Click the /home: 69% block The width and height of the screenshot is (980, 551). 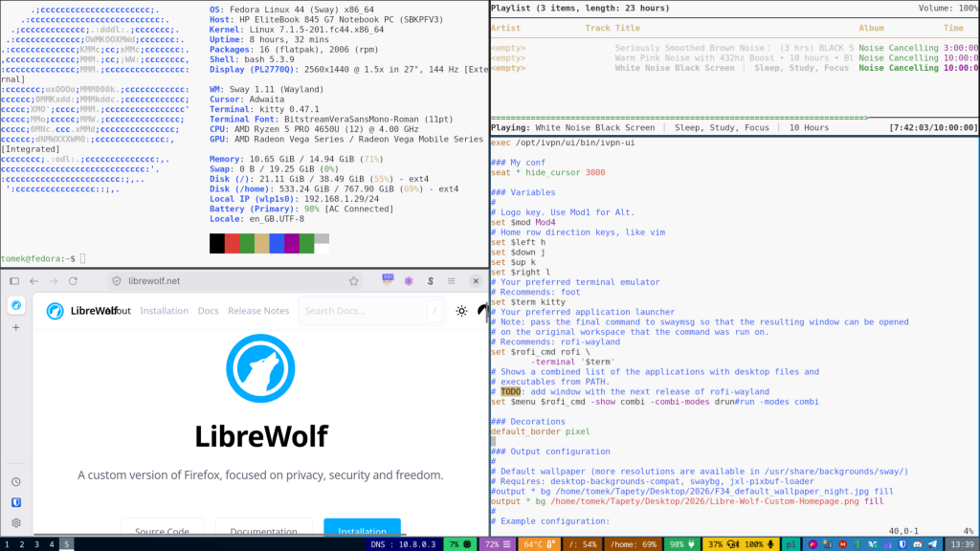(634, 544)
